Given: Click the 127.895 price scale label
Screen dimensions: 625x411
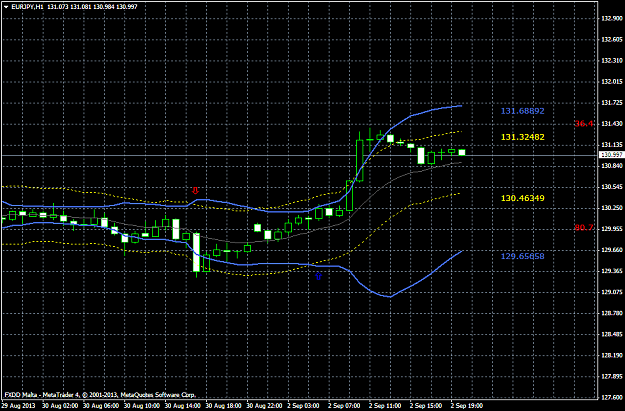Looking at the screenshot, I should click(x=612, y=377).
